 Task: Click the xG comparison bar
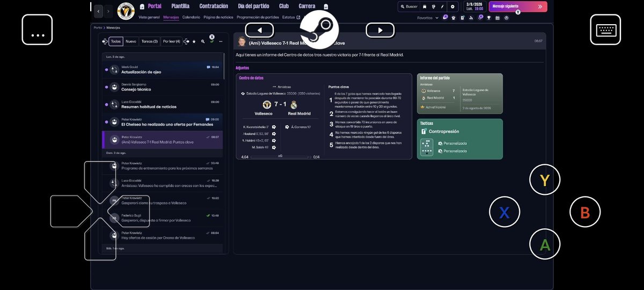pos(280,157)
